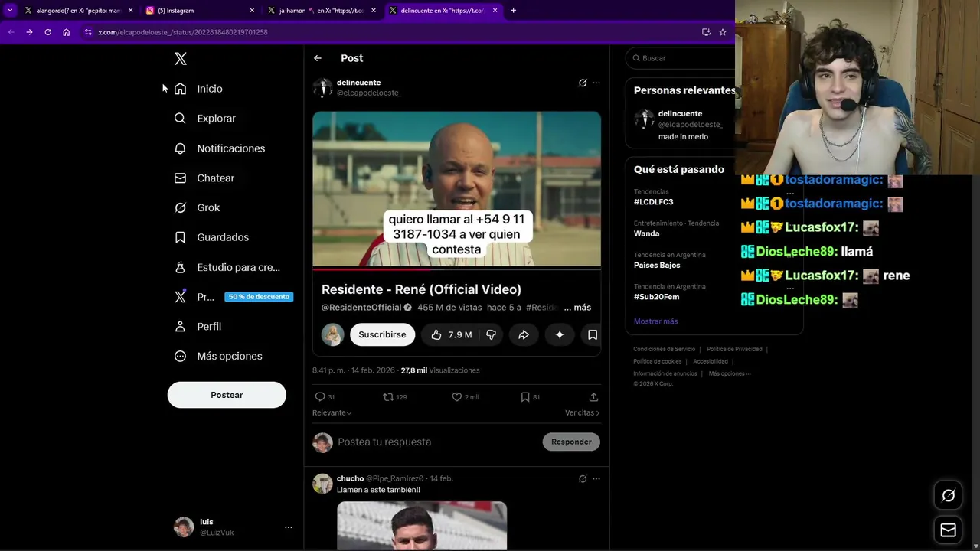Click luis account avatar
The height and width of the screenshot is (551, 980).
click(184, 527)
